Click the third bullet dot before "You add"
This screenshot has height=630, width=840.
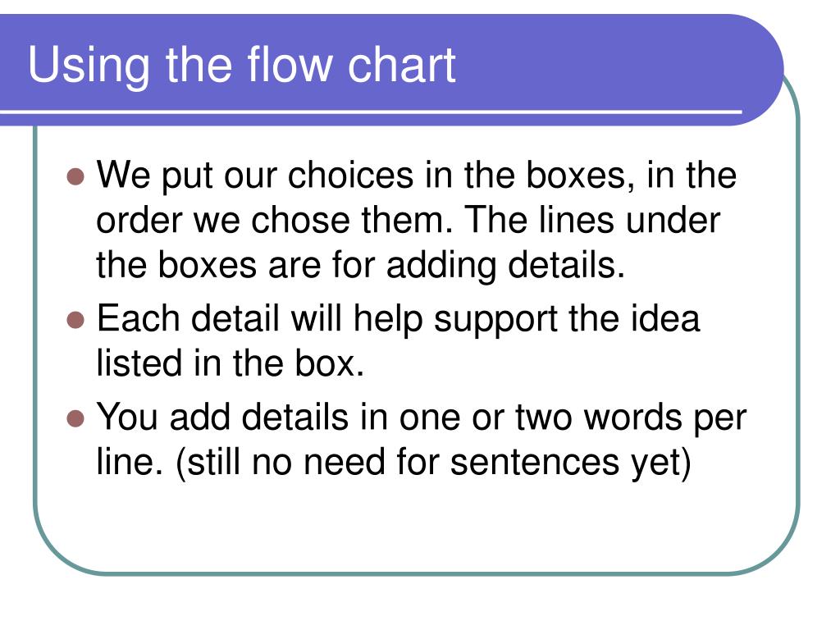coord(75,418)
